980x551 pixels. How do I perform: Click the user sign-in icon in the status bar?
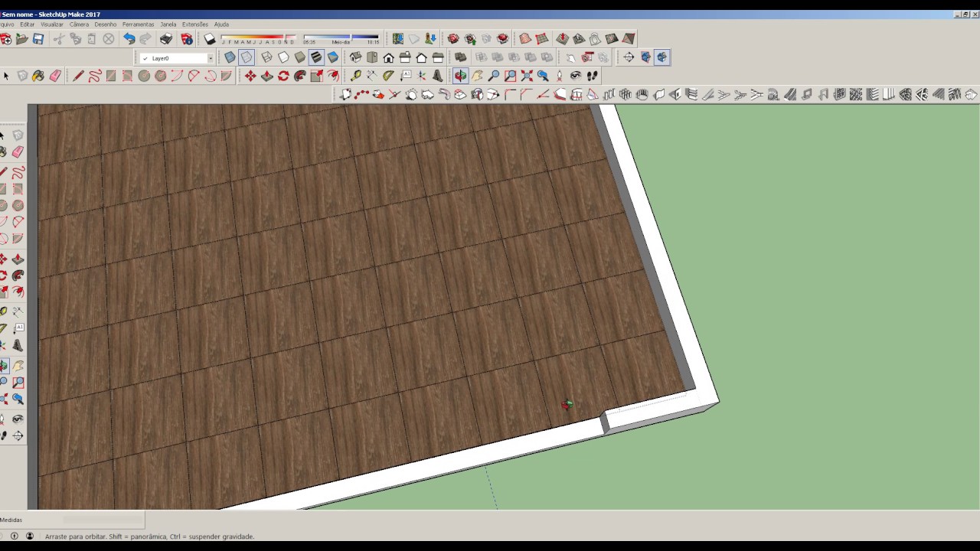[30, 536]
